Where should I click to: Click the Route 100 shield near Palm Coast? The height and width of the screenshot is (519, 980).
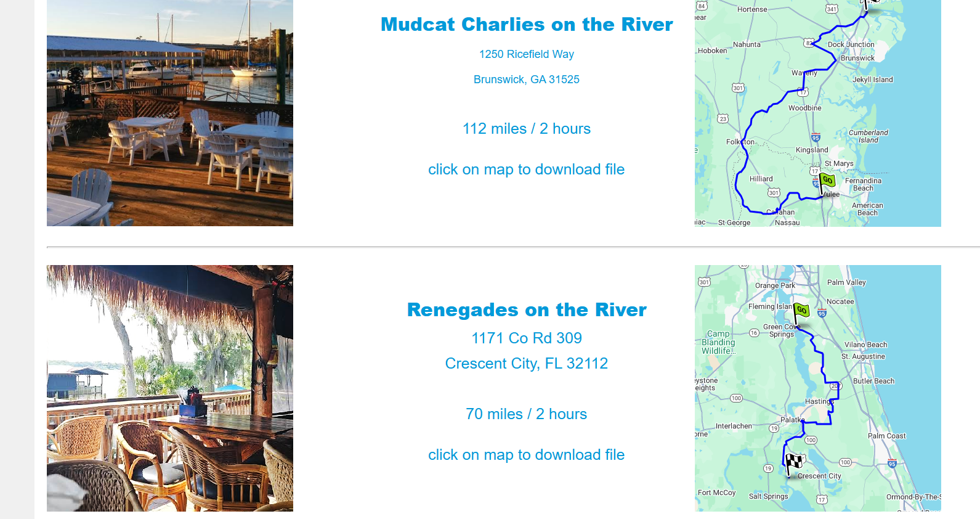[x=845, y=462]
